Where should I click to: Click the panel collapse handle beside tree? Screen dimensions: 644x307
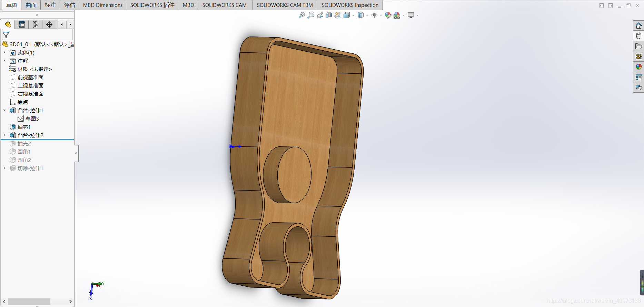pyautogui.click(x=76, y=153)
